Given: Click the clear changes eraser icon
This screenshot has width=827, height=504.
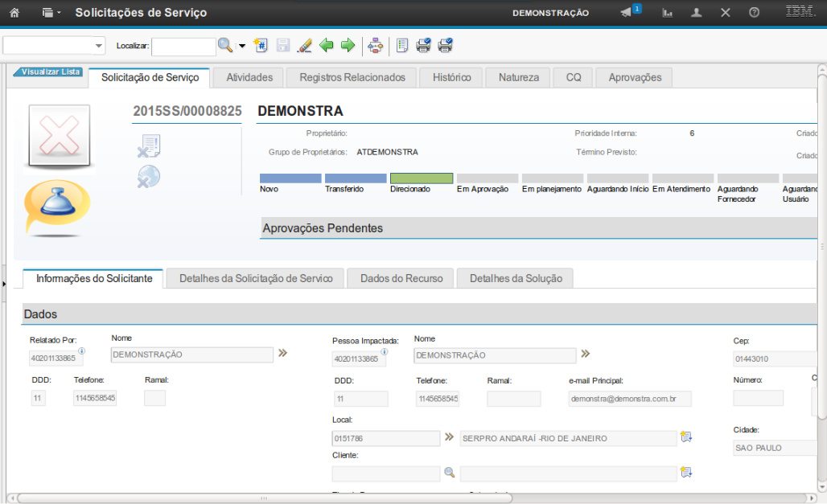Looking at the screenshot, I should coord(304,46).
